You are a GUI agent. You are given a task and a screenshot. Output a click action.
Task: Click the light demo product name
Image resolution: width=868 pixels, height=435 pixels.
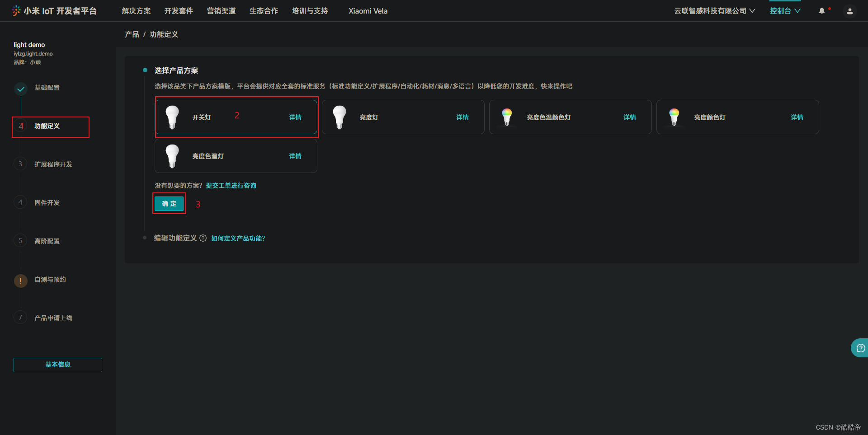point(29,45)
